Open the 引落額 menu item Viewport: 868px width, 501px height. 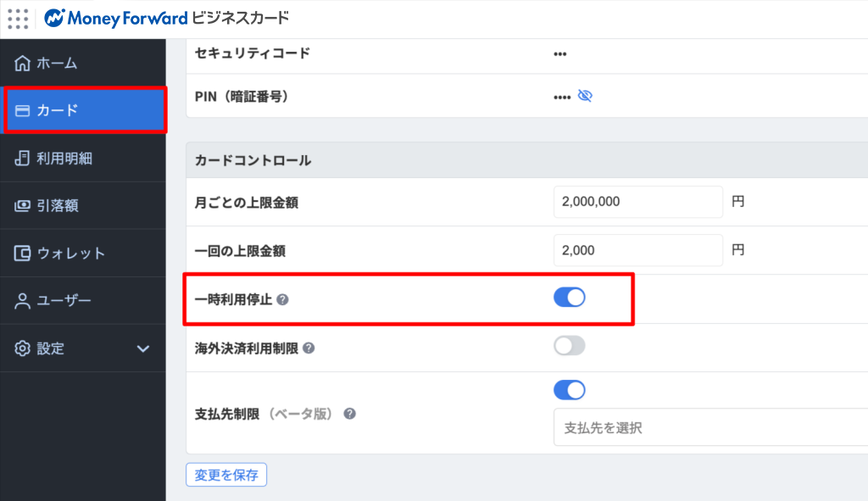click(58, 206)
